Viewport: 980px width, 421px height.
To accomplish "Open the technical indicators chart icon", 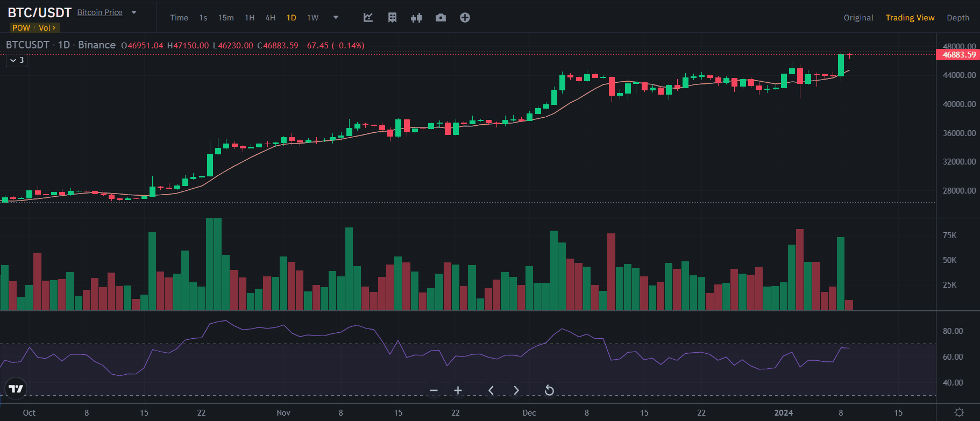I will click(368, 18).
